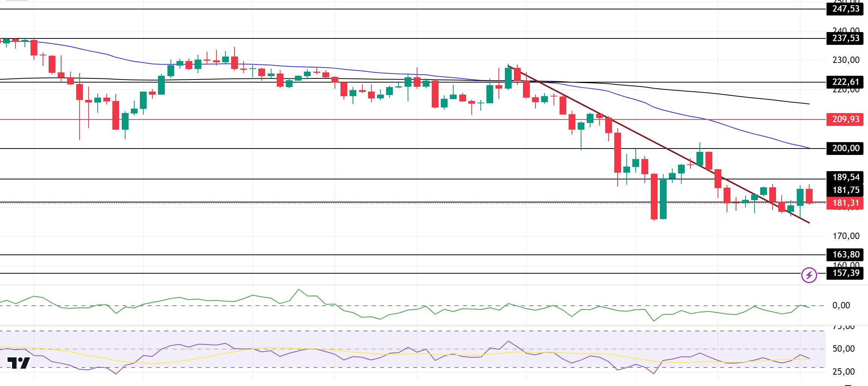Select the 247,53 price label
This screenshot has width=868, height=386.
click(845, 9)
